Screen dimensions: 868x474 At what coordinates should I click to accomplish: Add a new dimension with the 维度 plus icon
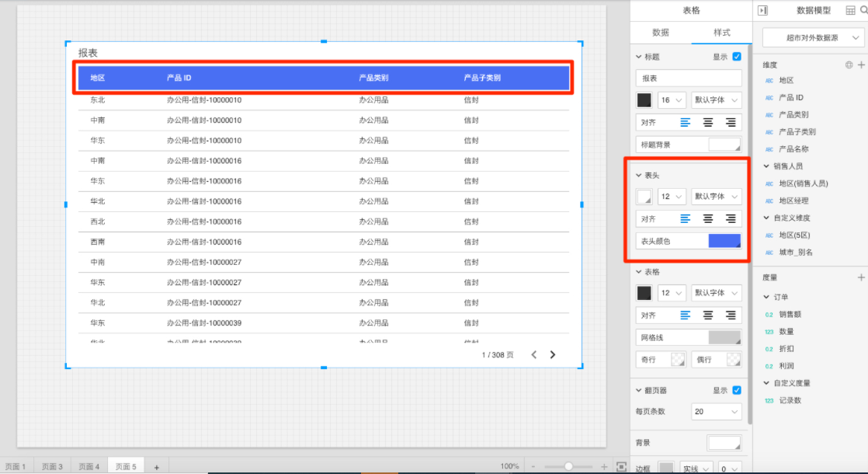tap(861, 65)
